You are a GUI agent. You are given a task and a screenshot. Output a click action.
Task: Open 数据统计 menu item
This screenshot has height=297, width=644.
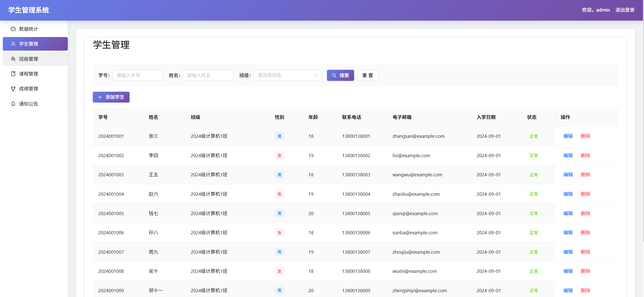(x=35, y=29)
